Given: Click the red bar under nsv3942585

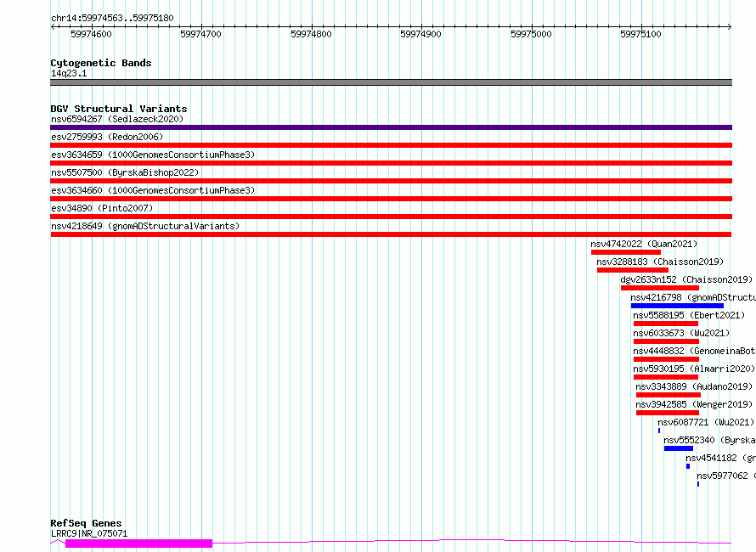Looking at the screenshot, I should (668, 413).
